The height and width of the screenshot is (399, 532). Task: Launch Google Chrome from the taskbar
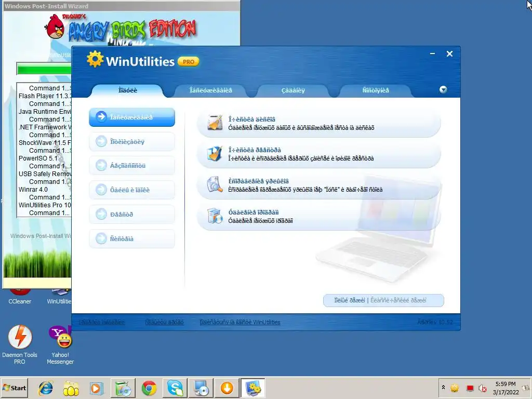point(149,388)
